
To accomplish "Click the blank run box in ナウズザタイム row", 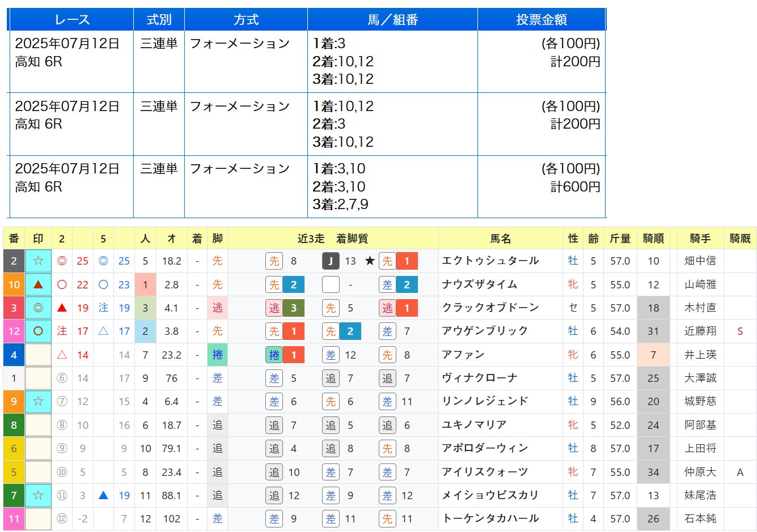I will click(331, 284).
